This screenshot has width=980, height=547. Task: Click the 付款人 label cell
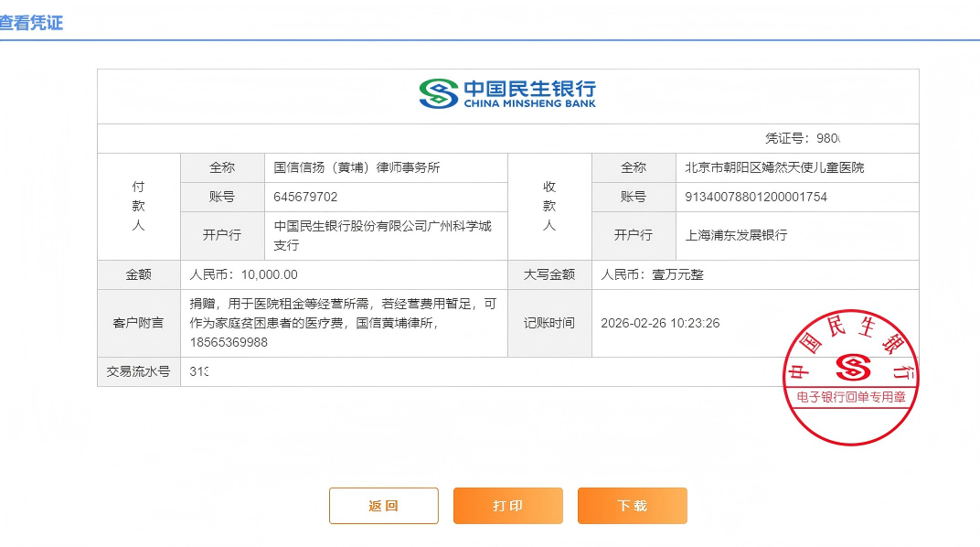pos(139,207)
